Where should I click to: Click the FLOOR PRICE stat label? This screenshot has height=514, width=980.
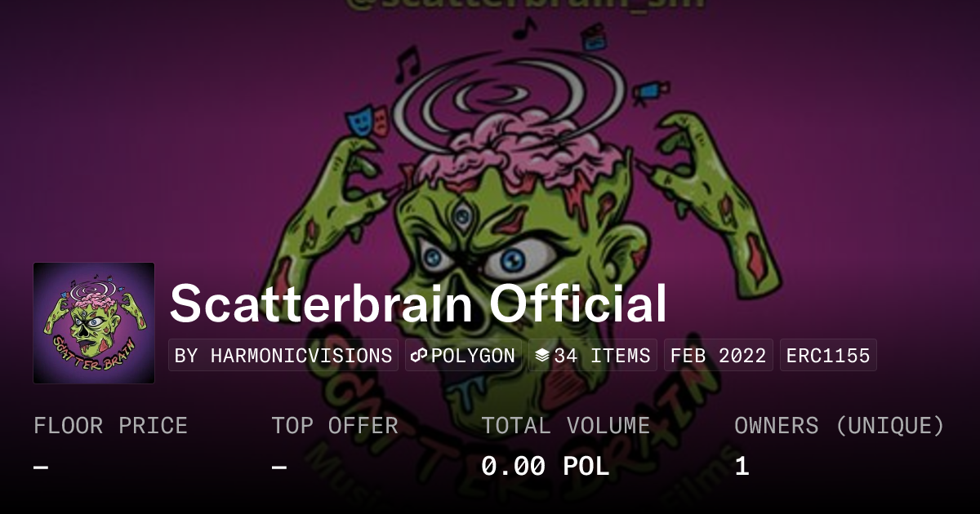(x=110, y=426)
